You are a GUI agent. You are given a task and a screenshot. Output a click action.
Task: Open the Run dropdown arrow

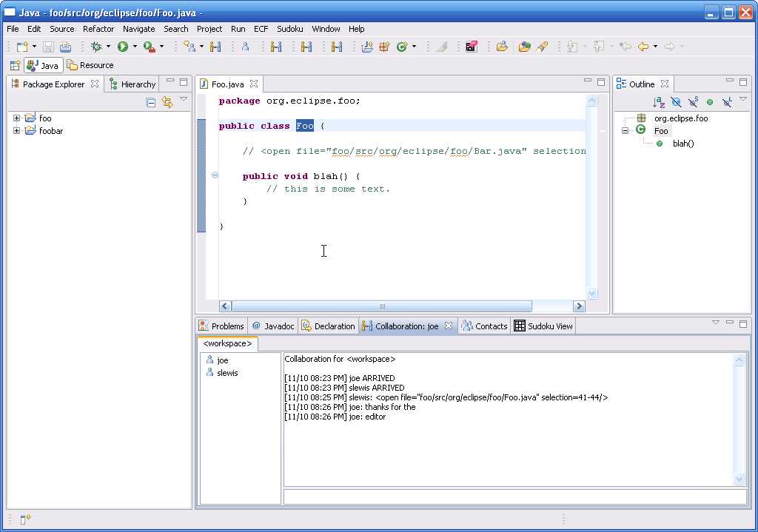pyautogui.click(x=135, y=47)
